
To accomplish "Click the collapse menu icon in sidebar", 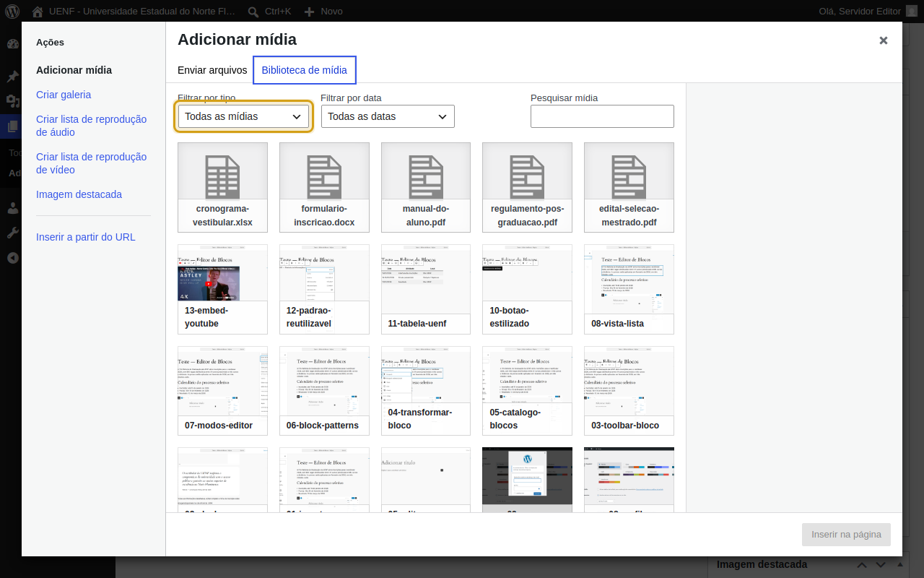I will coord(12,258).
